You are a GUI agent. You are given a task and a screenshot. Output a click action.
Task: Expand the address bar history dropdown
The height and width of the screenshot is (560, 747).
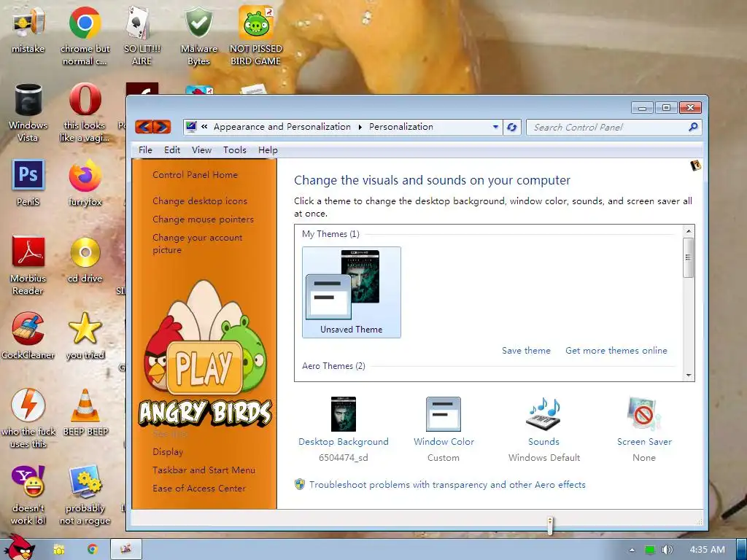pyautogui.click(x=495, y=127)
